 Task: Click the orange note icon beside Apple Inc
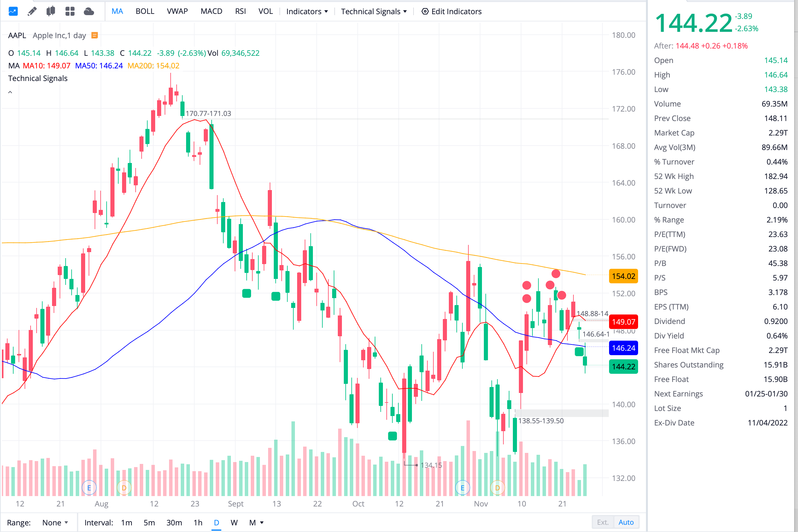coord(94,35)
